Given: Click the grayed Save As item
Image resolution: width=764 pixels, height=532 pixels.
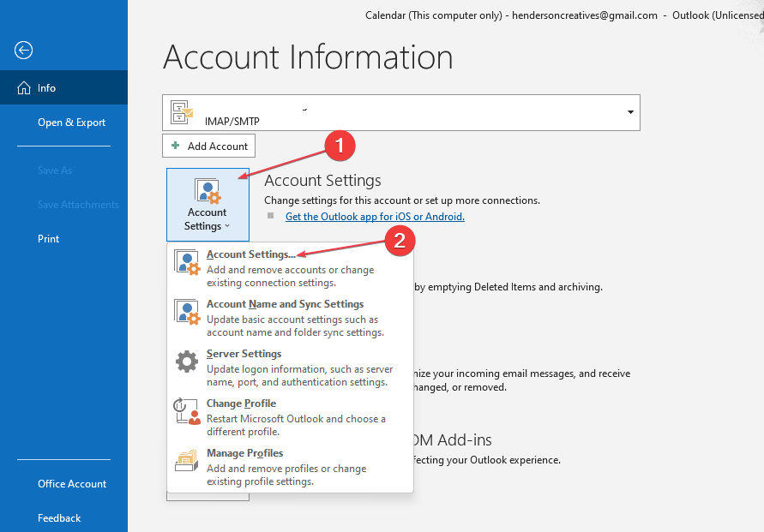Looking at the screenshot, I should coord(55,170).
